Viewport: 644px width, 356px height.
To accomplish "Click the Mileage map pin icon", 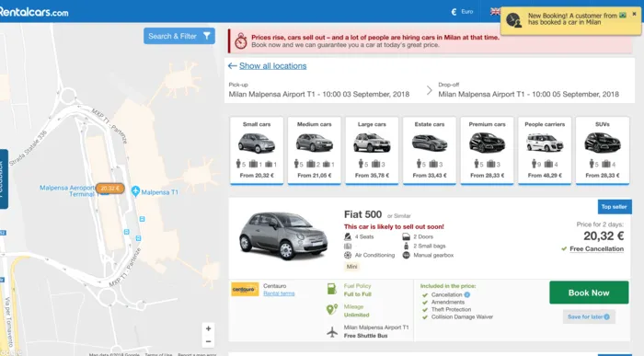I will 332,310.
